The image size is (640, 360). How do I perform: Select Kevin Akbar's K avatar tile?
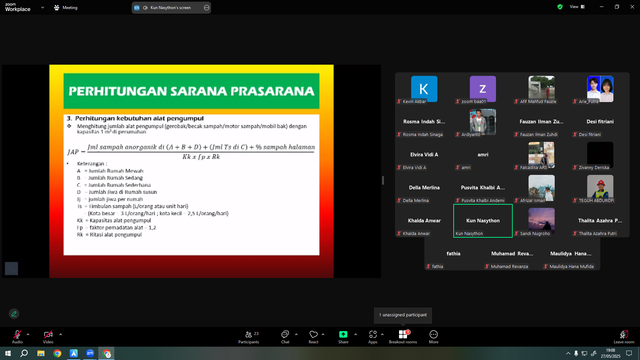(x=424, y=89)
